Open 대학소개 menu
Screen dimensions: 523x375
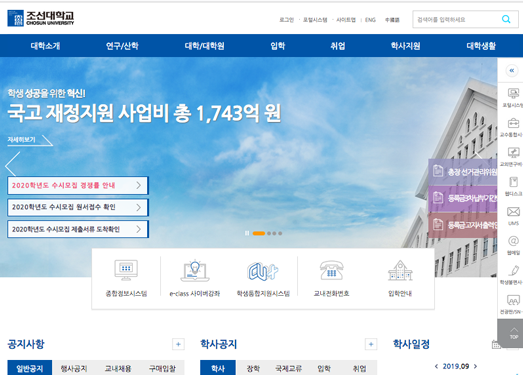point(45,46)
